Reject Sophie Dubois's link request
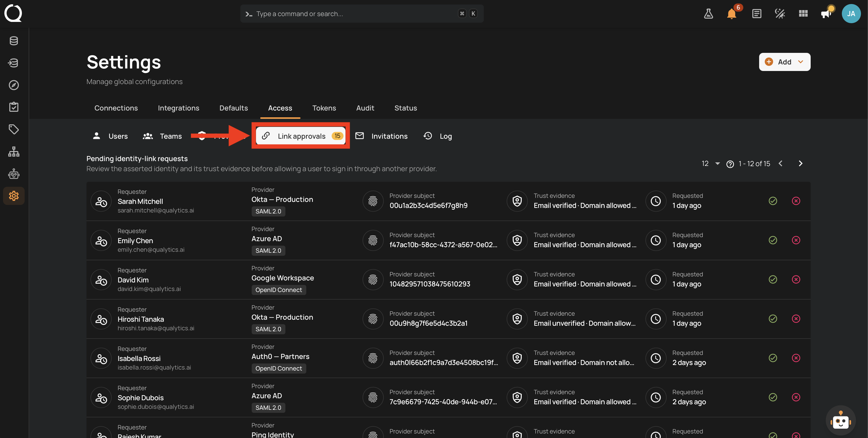The height and width of the screenshot is (438, 868). (x=796, y=397)
